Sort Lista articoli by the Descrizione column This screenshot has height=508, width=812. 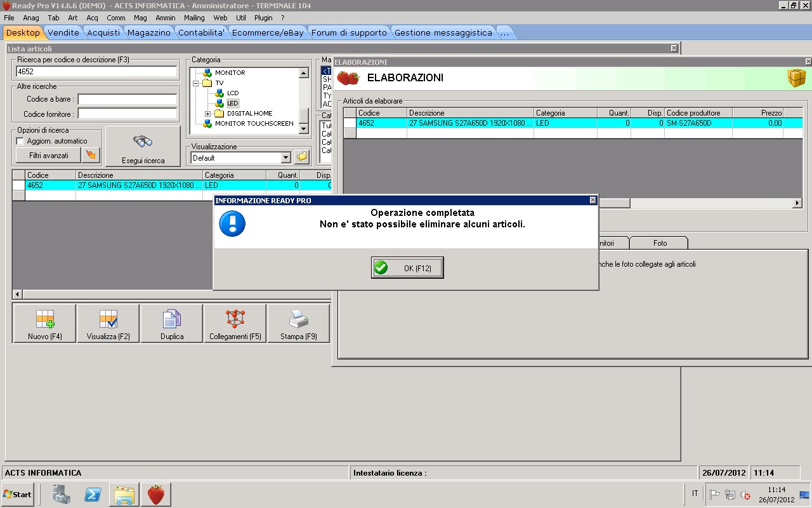pyautogui.click(x=140, y=175)
